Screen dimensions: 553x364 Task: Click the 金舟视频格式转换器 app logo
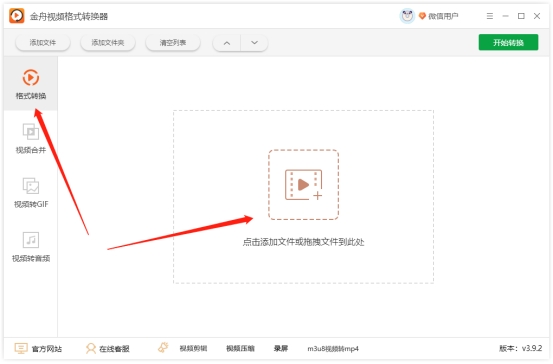click(17, 16)
